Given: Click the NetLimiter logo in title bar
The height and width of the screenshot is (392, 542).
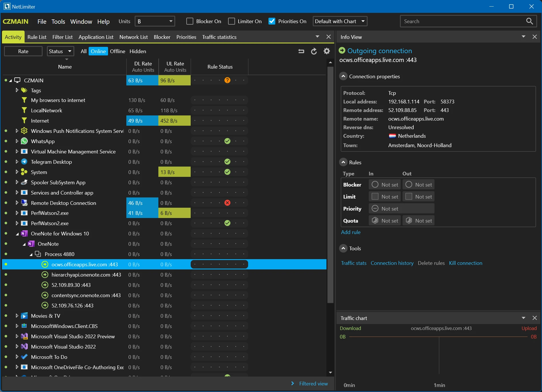Looking at the screenshot, I should pyautogui.click(x=7, y=6).
